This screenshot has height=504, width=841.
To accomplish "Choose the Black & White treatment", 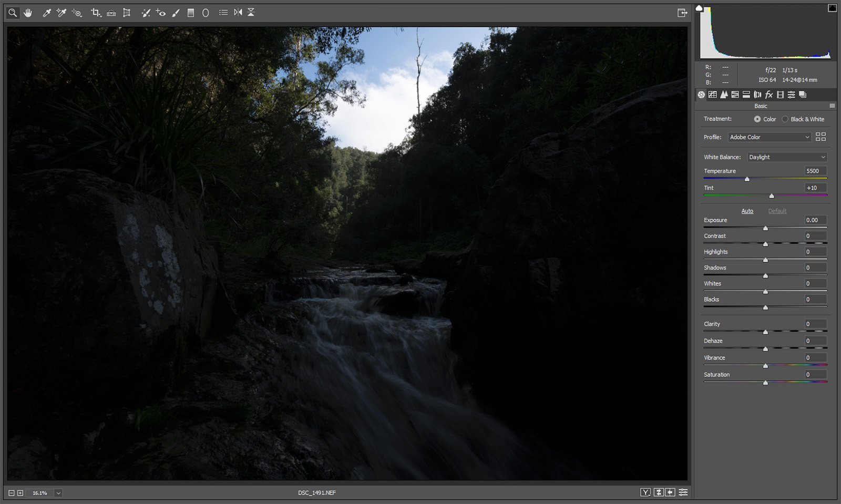I will click(786, 119).
